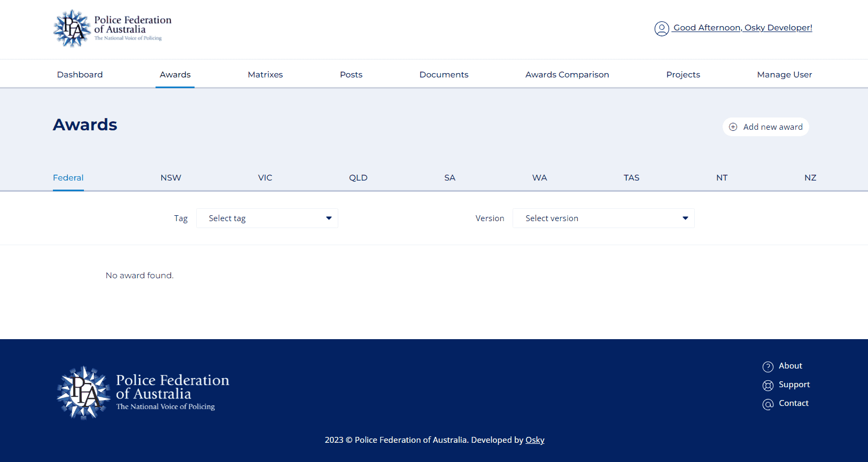868x462 pixels.
Task: Click the PFA logo in header
Action: pyautogui.click(x=112, y=28)
